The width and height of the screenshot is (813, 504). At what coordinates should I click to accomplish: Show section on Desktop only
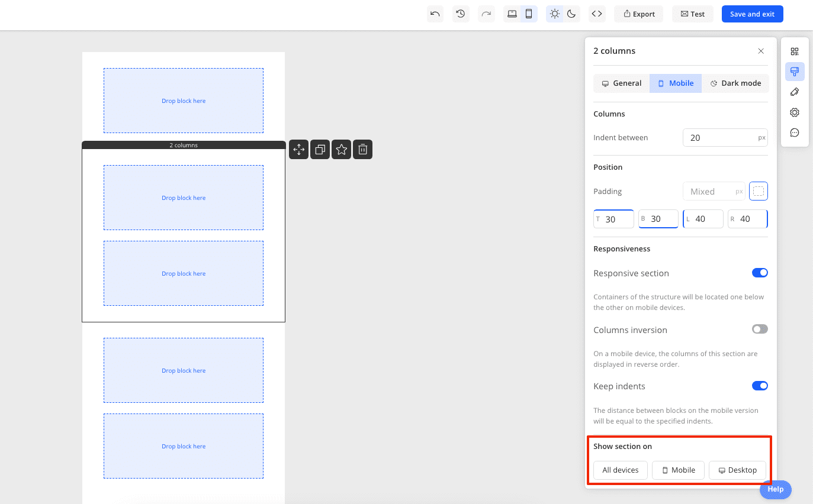pyautogui.click(x=737, y=470)
